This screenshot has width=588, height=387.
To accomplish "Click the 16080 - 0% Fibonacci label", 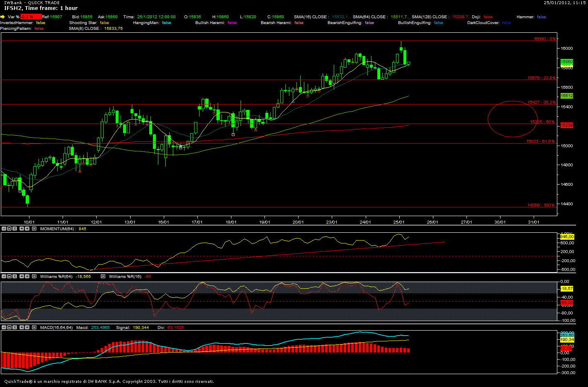I will pyautogui.click(x=544, y=39).
